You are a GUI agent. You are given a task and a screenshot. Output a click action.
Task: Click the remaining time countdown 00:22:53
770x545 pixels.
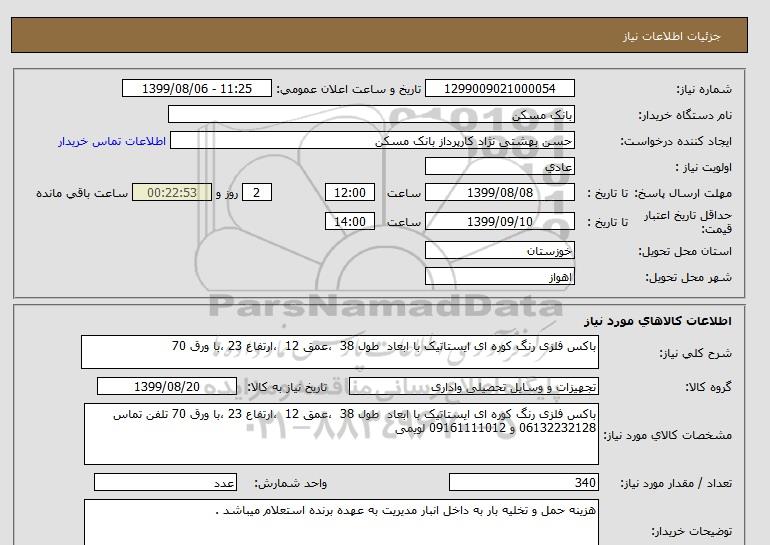(x=171, y=193)
